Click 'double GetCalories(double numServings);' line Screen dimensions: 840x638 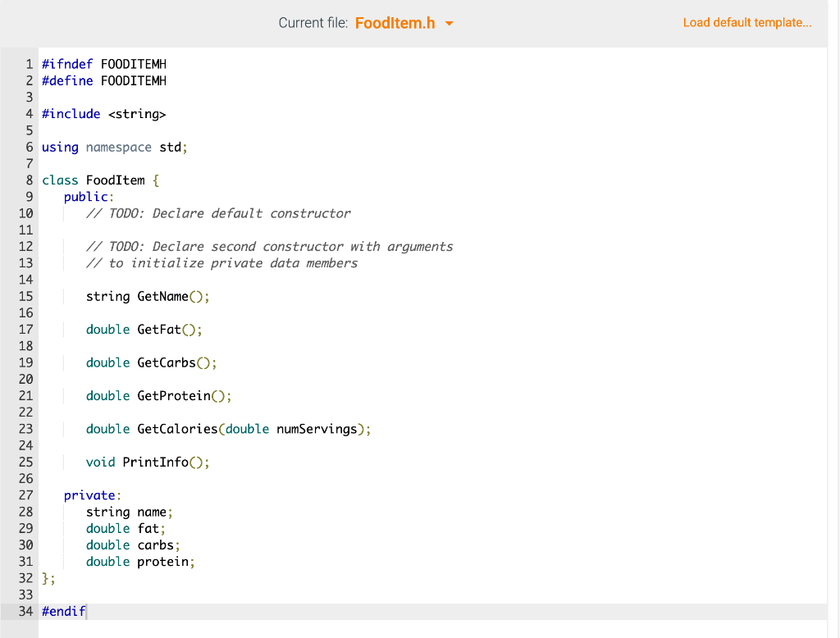pyautogui.click(x=228, y=429)
